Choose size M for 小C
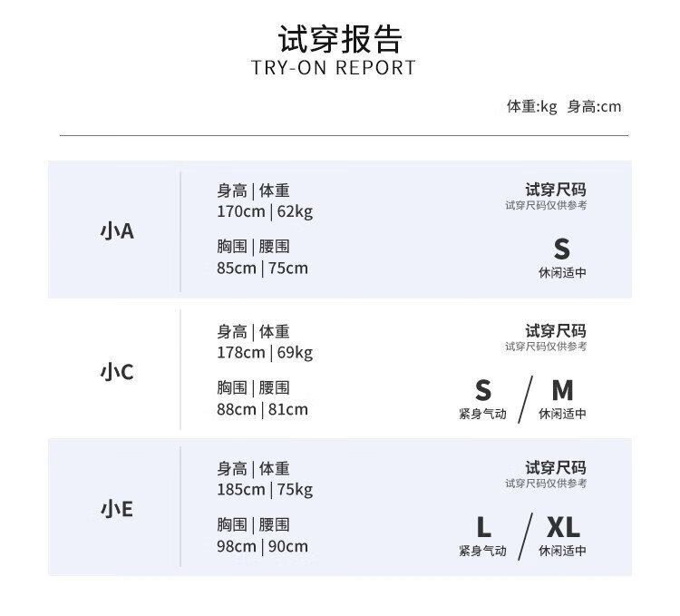 coord(562,391)
